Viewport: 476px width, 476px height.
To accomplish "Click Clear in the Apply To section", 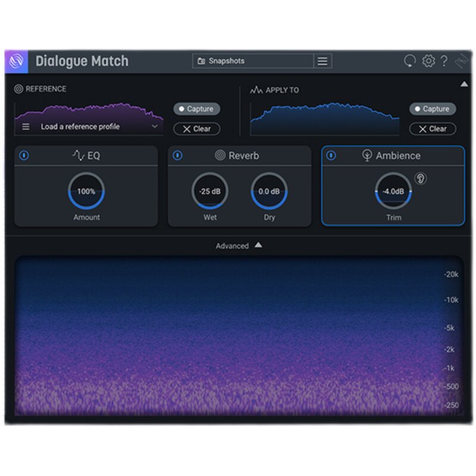I will 433,129.
